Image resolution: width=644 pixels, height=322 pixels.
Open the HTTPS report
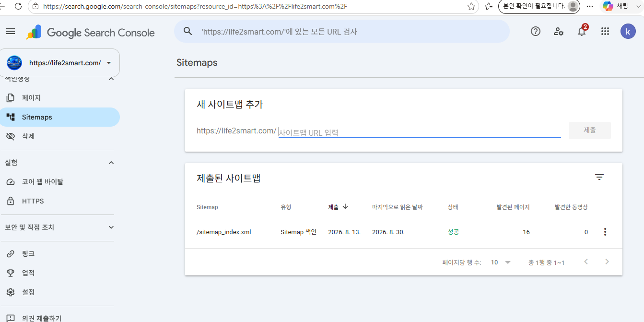pyautogui.click(x=60, y=201)
